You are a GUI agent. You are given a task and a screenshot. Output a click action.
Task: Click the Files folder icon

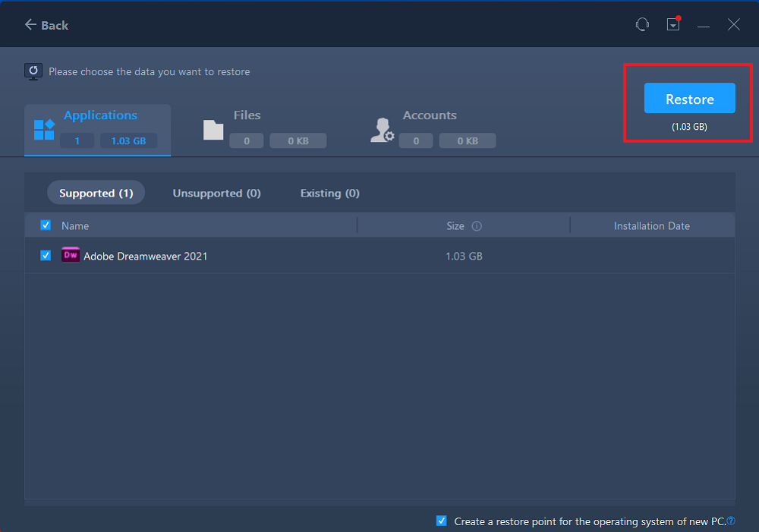coord(213,130)
